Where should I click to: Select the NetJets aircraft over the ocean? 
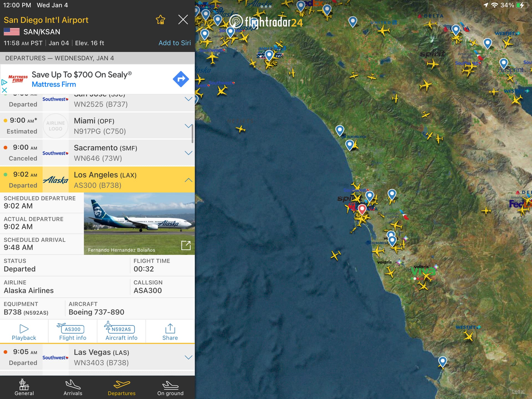[241, 129]
